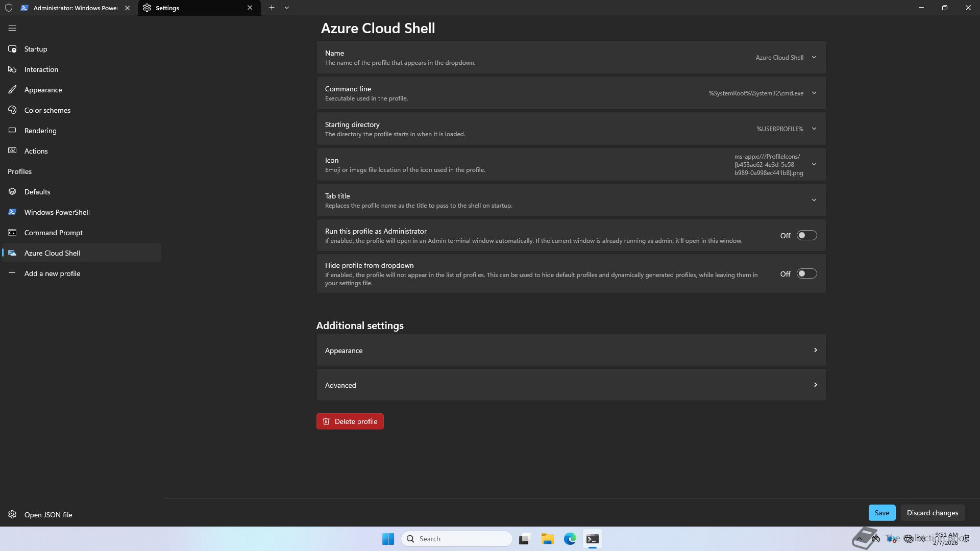The image size is (980, 551).
Task: Click the taskbar Search box
Action: [457, 539]
